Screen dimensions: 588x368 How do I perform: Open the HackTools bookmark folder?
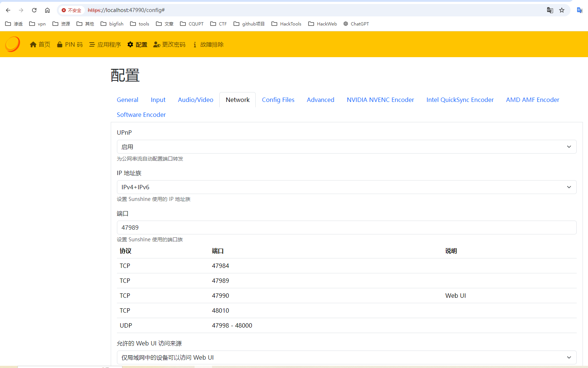[x=286, y=24]
